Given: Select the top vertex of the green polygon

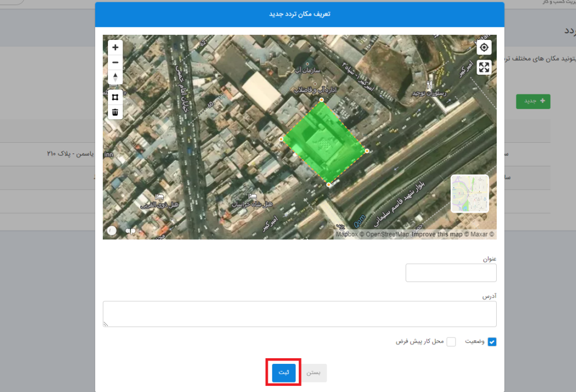Looking at the screenshot, I should 322,100.
